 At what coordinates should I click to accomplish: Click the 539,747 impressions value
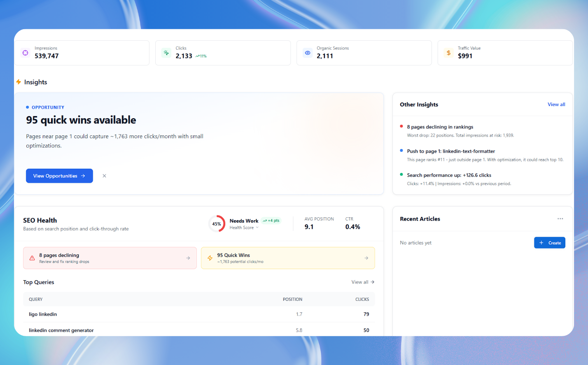[x=47, y=56]
